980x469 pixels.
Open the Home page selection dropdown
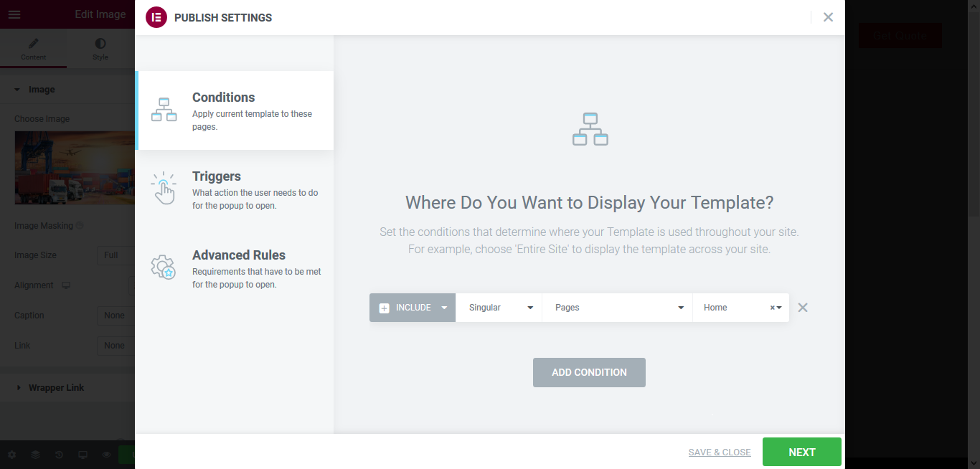pyautogui.click(x=741, y=308)
